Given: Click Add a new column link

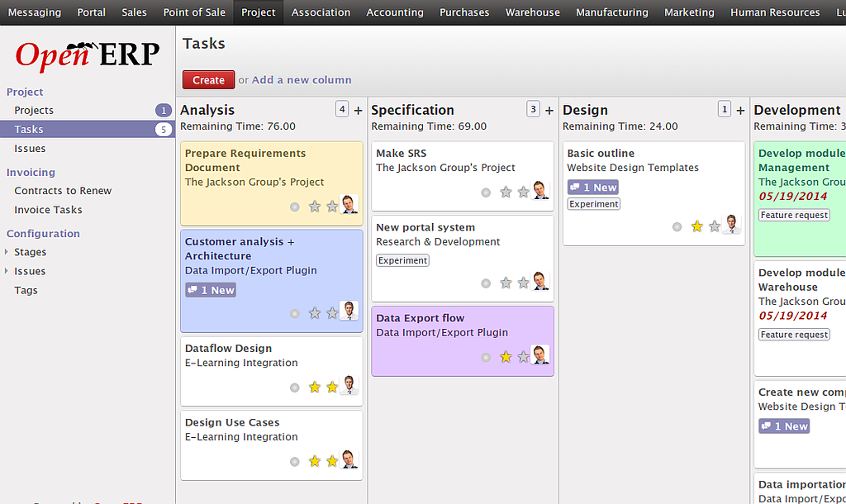Looking at the screenshot, I should point(302,80).
